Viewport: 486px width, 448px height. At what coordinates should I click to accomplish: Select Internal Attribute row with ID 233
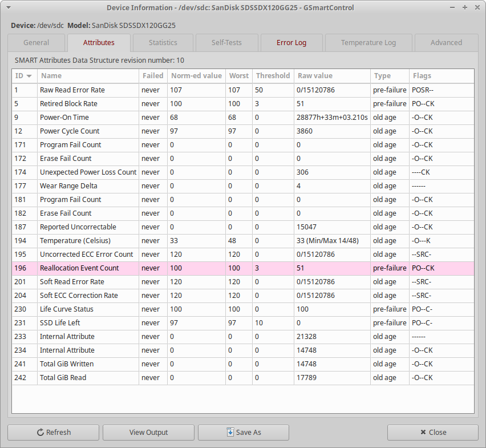tap(243, 337)
